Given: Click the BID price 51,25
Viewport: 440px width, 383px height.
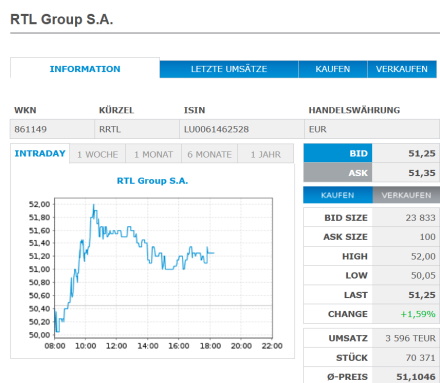Looking at the screenshot, I should [x=422, y=153].
